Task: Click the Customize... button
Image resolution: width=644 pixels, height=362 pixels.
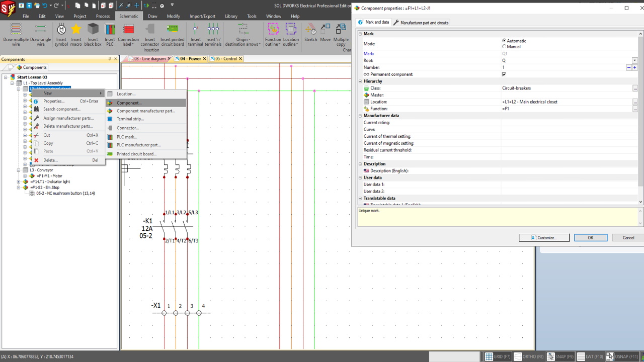Action: pos(544,237)
